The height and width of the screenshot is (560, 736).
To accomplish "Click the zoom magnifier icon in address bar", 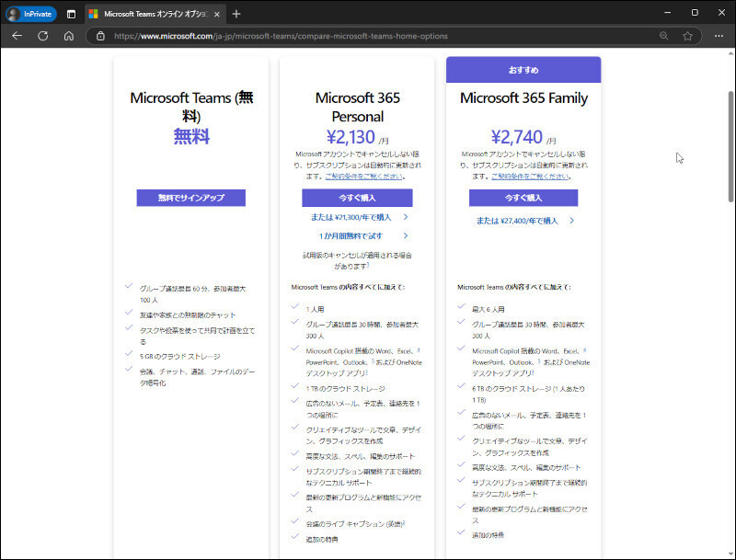I will pos(663,36).
